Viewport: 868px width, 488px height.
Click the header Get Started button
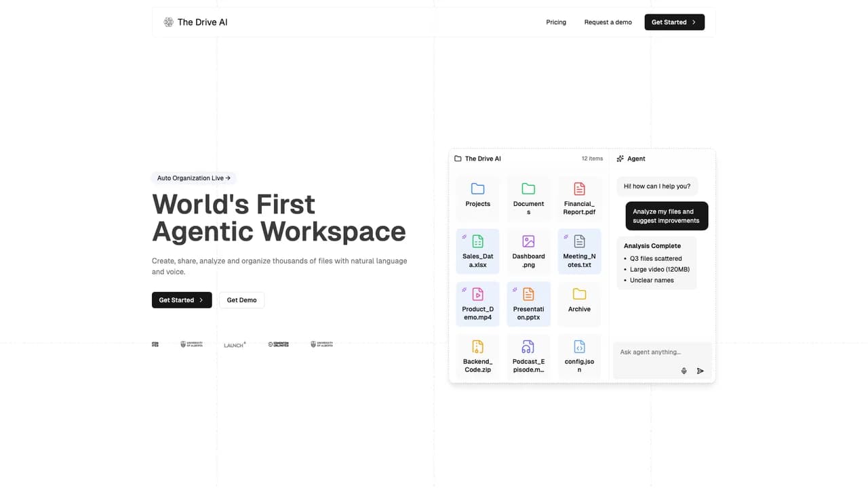674,22
